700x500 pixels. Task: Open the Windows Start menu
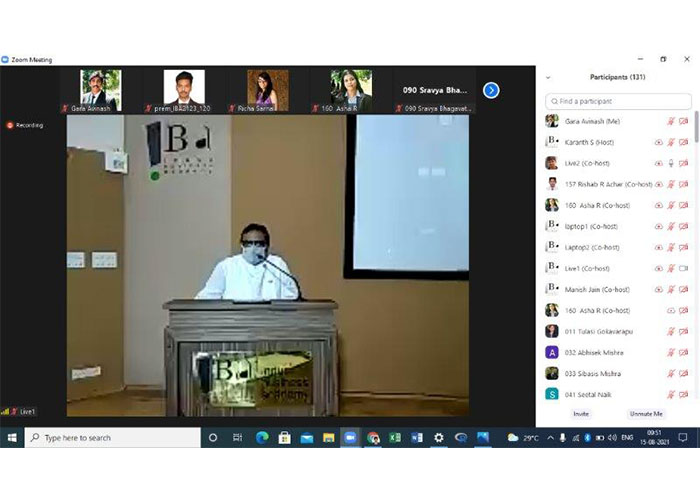coord(12,437)
